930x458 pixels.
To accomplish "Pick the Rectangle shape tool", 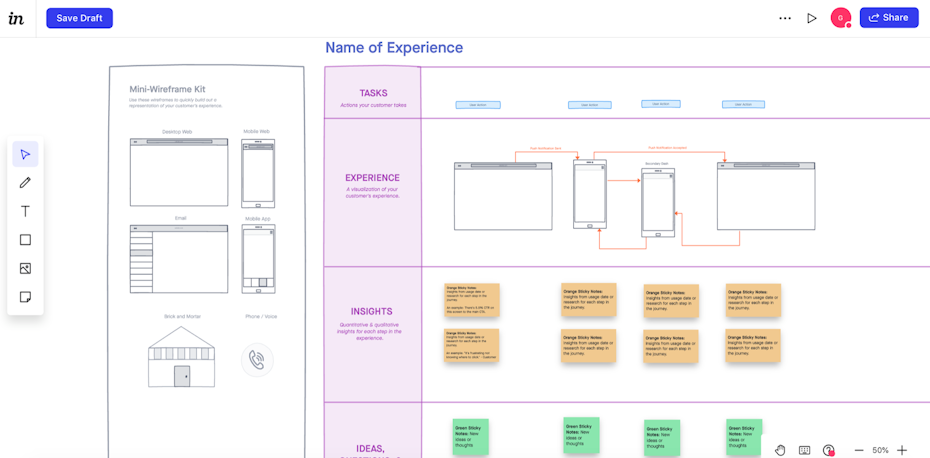I will 25,240.
